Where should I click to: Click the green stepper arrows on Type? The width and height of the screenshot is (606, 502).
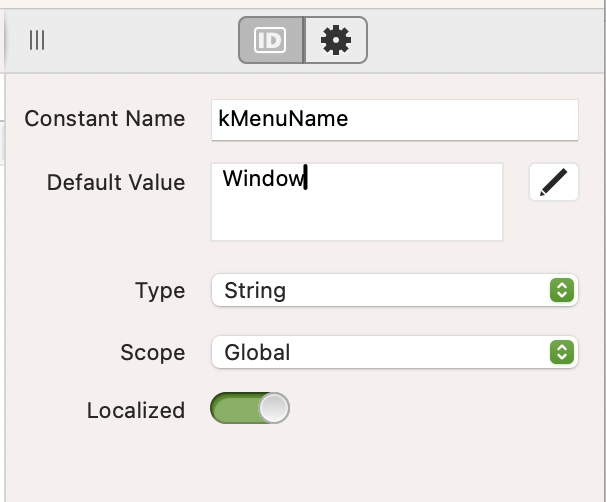click(x=562, y=290)
